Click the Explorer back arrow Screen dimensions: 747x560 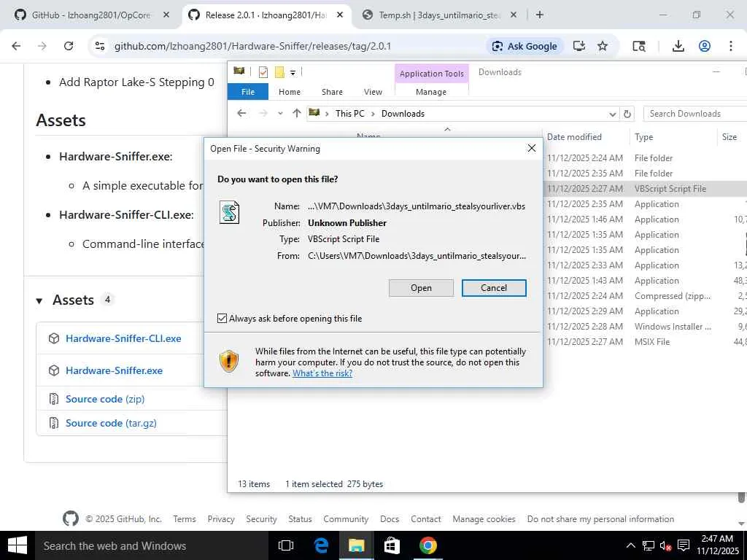(x=241, y=113)
